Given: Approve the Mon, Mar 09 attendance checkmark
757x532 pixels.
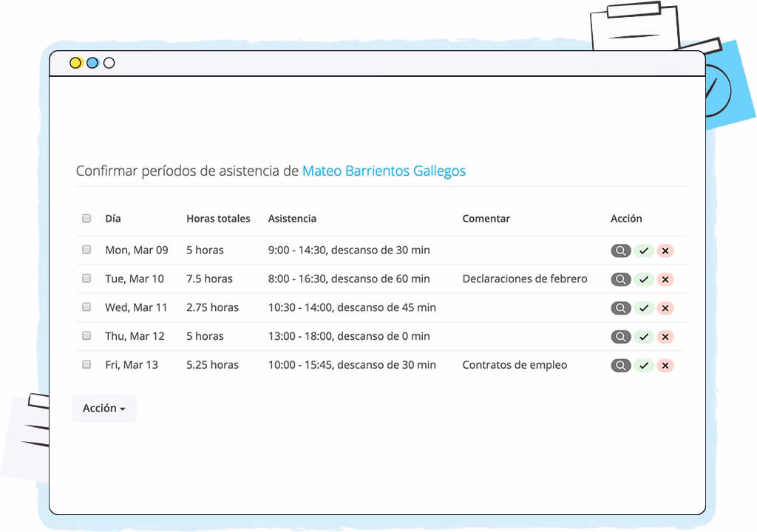Looking at the screenshot, I should pos(644,250).
